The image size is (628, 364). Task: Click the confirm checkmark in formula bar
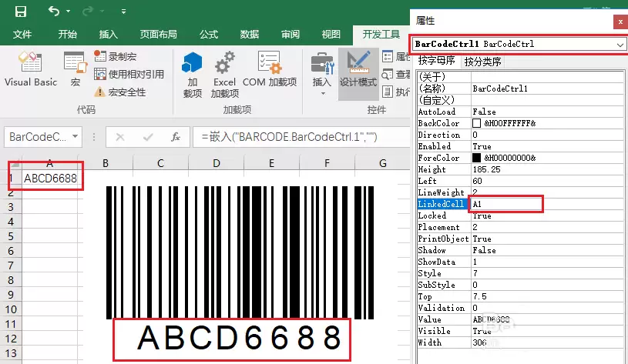[x=148, y=137]
